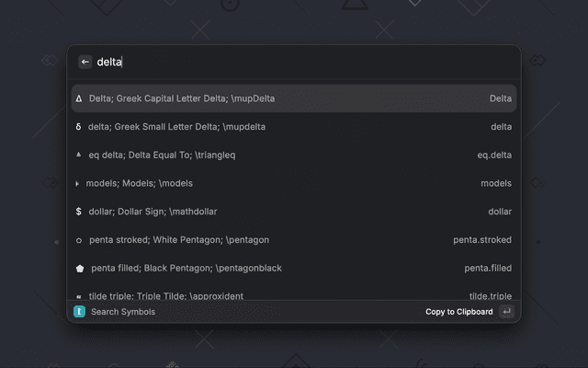Click the black pentagon symbol icon
Viewport: 588px width, 368px height.
pos(80,269)
